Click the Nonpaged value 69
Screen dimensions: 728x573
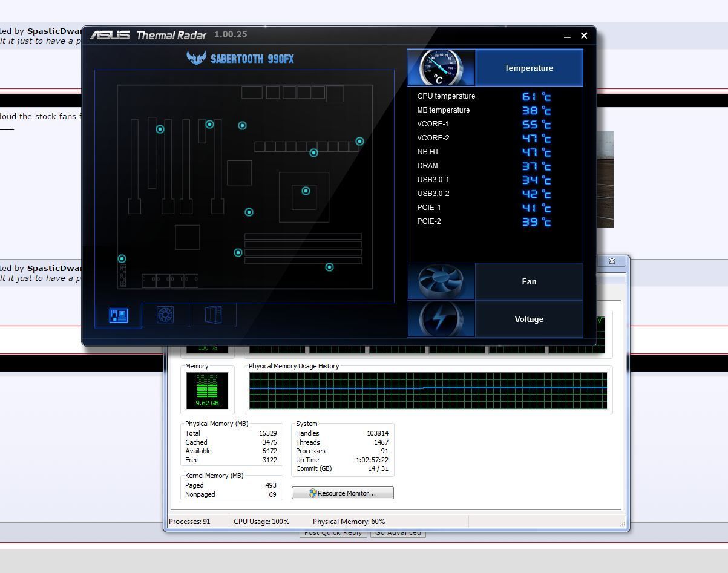(272, 494)
